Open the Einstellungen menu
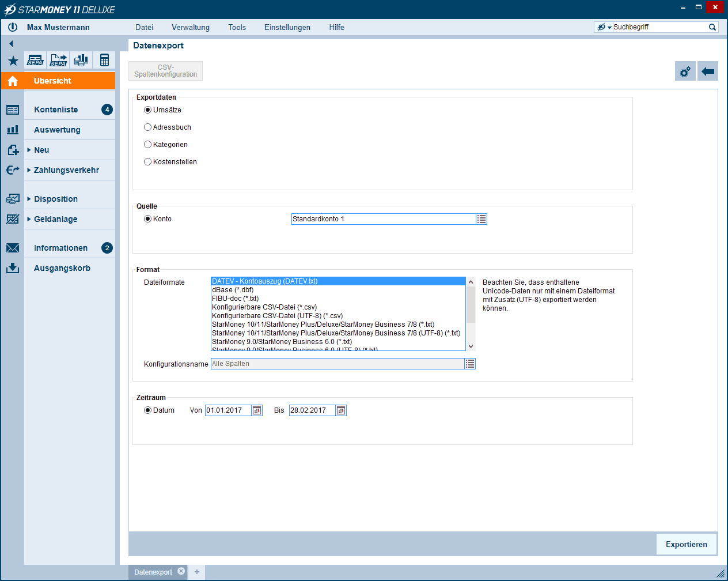Image resolution: width=728 pixels, height=581 pixels. 287,27
